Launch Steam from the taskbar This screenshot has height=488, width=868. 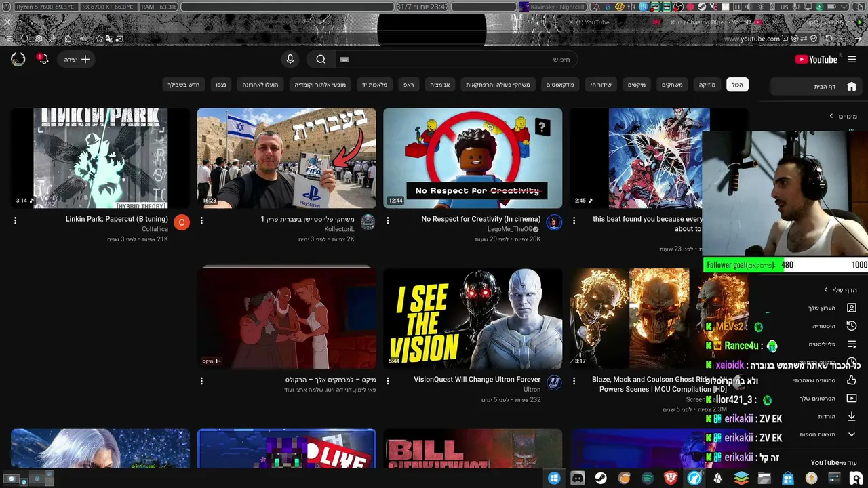point(601,479)
